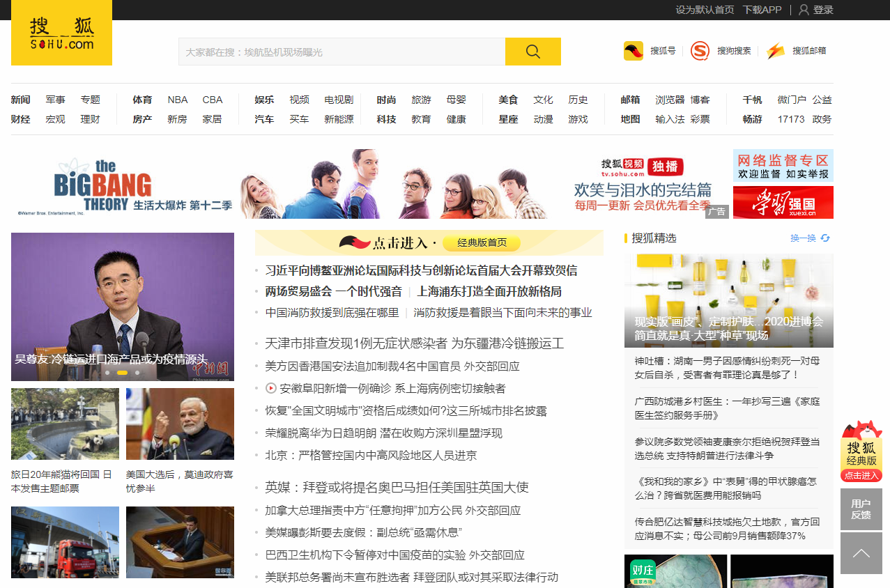Click inside the search input field
890x588 pixels.
tap(342, 52)
